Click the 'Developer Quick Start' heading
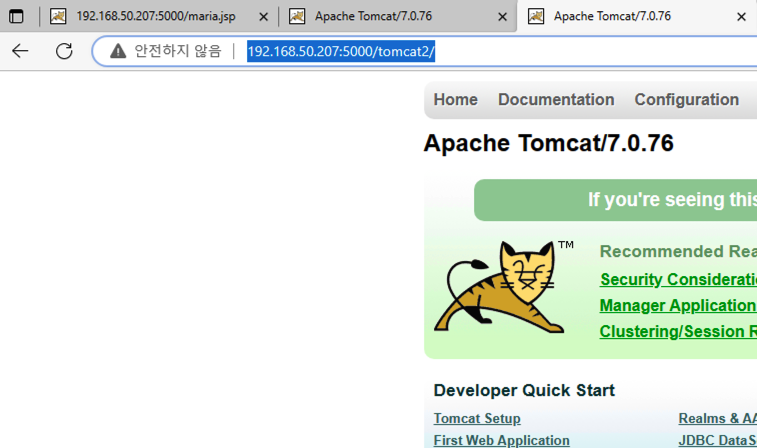The width and height of the screenshot is (757, 448). point(524,390)
